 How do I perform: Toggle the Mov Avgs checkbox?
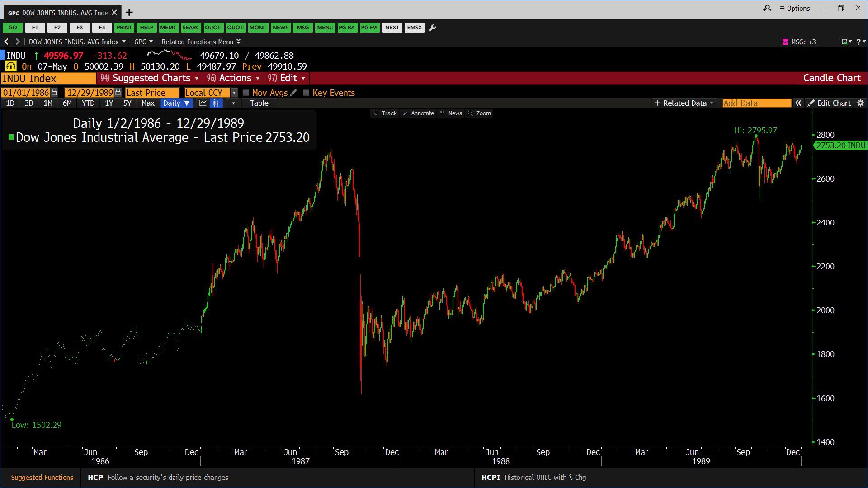(246, 93)
